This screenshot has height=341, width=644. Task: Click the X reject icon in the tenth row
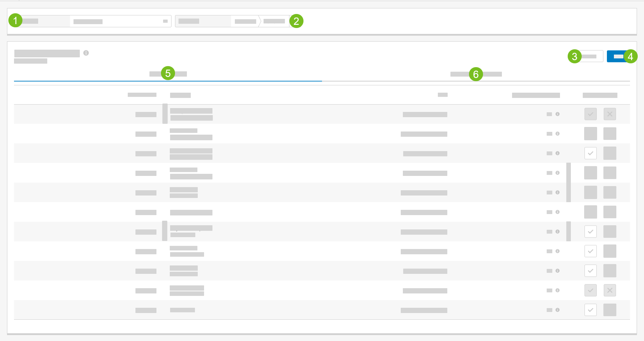(610, 290)
